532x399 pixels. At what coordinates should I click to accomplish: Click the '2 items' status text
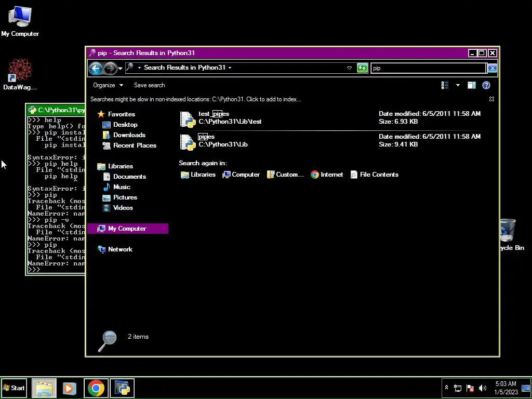[138, 337]
